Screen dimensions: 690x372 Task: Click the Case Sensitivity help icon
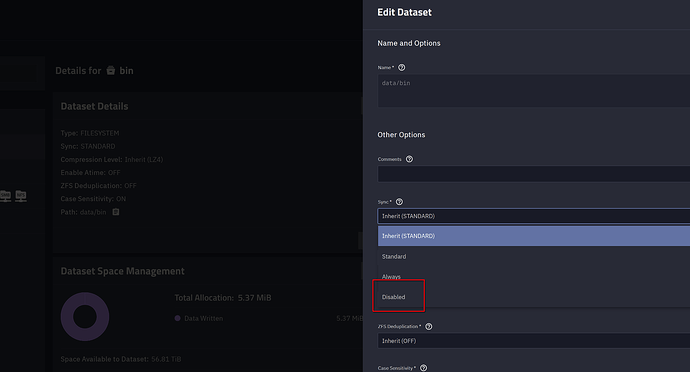[423, 368]
